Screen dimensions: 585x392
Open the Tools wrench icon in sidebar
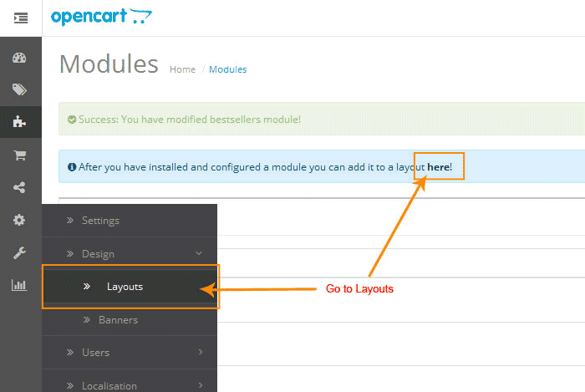tap(19, 253)
